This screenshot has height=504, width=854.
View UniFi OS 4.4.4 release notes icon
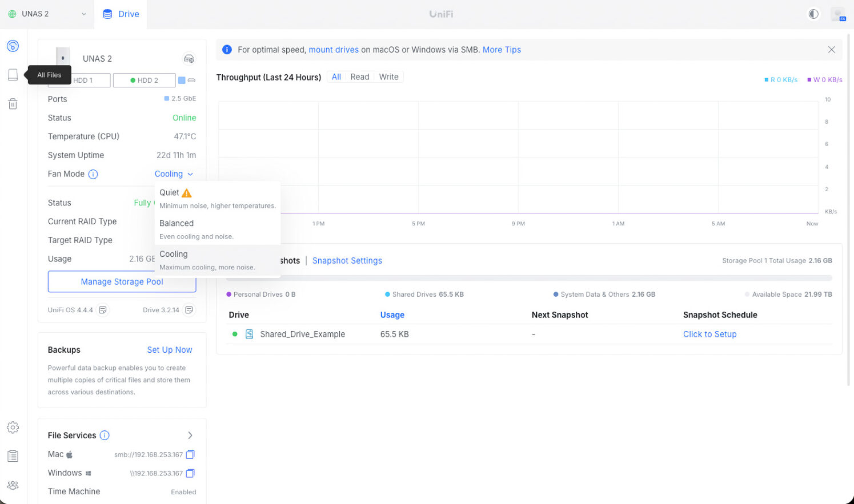(x=103, y=310)
